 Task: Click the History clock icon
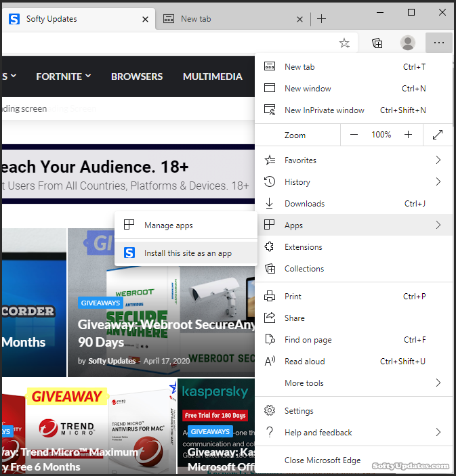click(270, 181)
